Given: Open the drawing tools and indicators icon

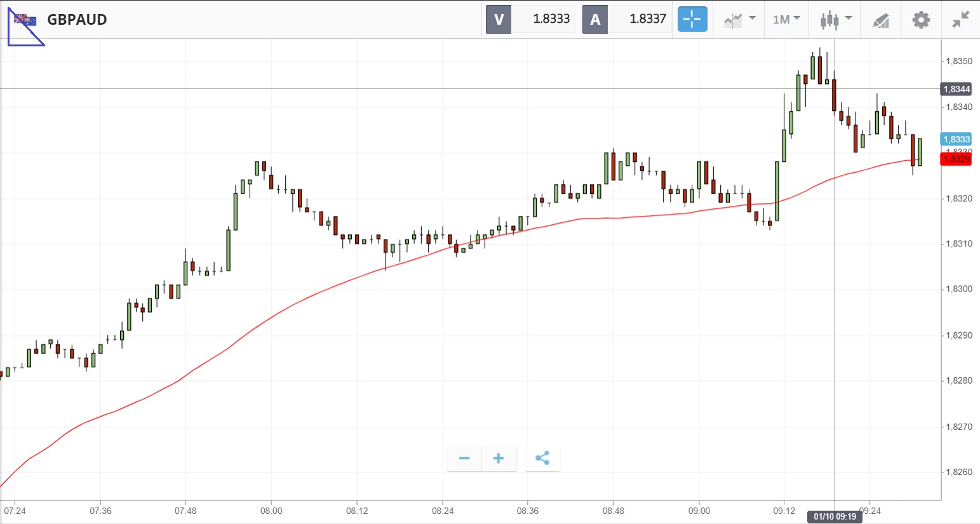Looking at the screenshot, I should tap(880, 20).
